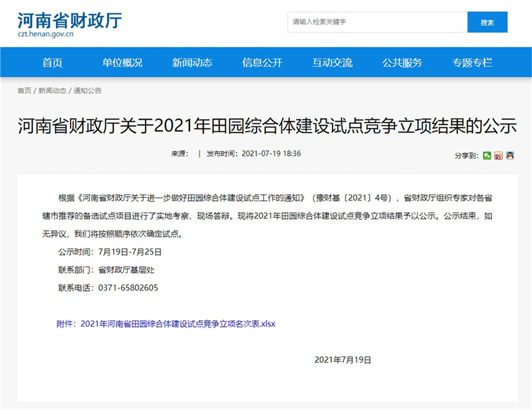Image resolution: width=532 pixels, height=410 pixels.
Task: Open the 互动交流 navigation menu item
Action: pyautogui.click(x=332, y=63)
